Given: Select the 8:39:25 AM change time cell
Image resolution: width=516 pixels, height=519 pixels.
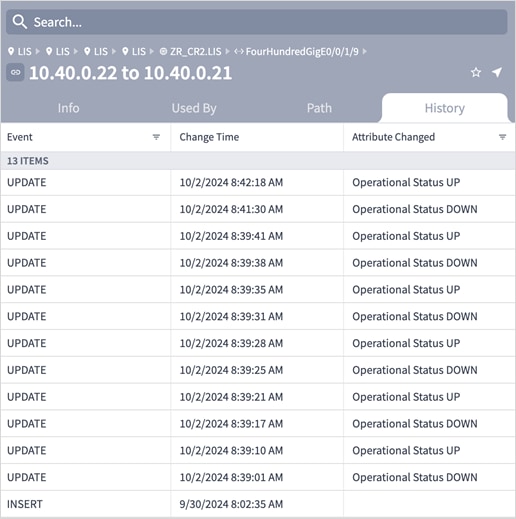Looking at the screenshot, I should (x=257, y=370).
